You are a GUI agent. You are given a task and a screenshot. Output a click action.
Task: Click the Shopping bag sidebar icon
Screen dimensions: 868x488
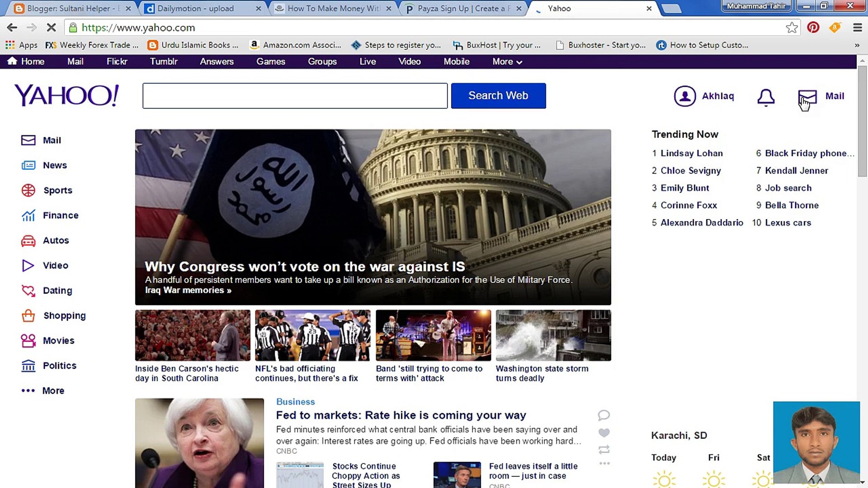[x=28, y=315]
